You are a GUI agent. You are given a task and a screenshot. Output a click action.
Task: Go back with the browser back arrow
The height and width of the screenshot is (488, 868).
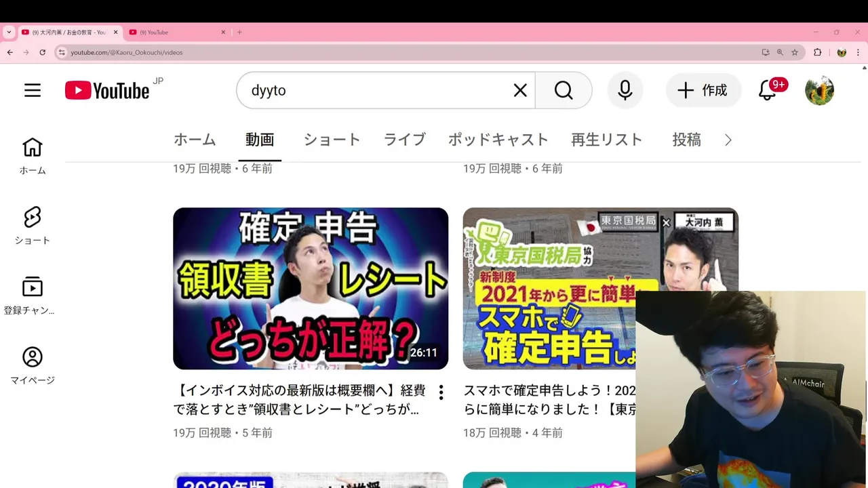coord(9,52)
